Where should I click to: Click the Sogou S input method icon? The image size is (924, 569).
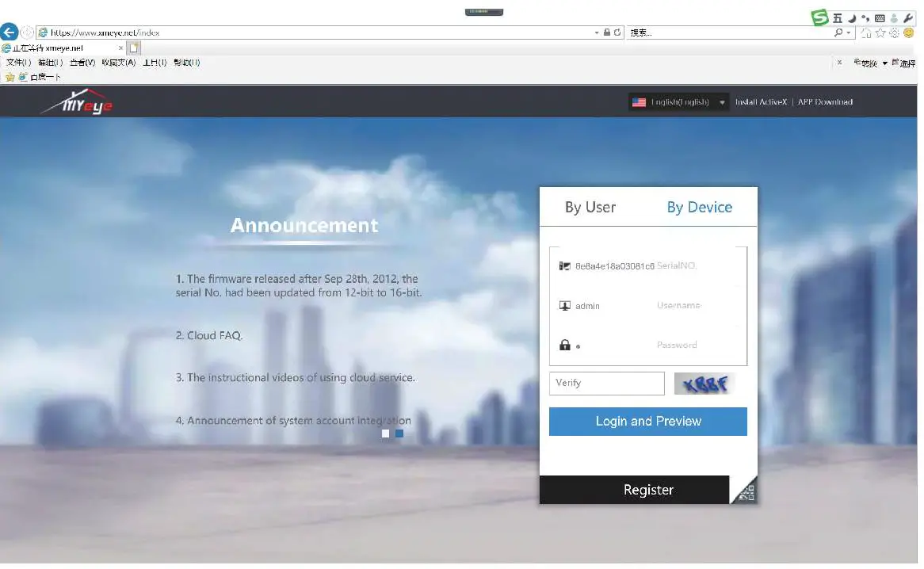(x=819, y=17)
